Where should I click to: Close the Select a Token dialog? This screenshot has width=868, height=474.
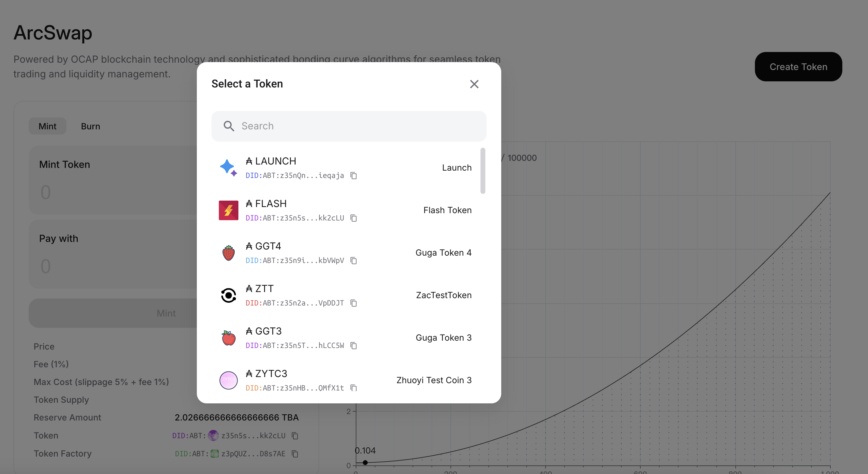tap(474, 84)
